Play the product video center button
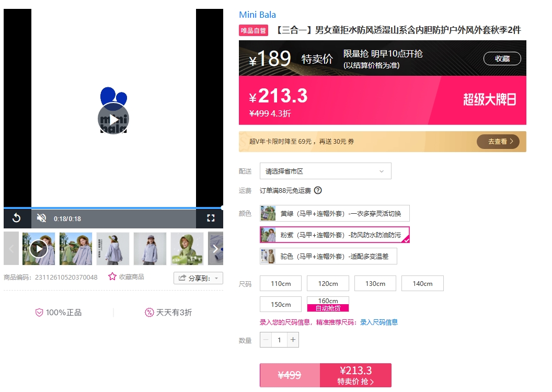 pos(113,119)
